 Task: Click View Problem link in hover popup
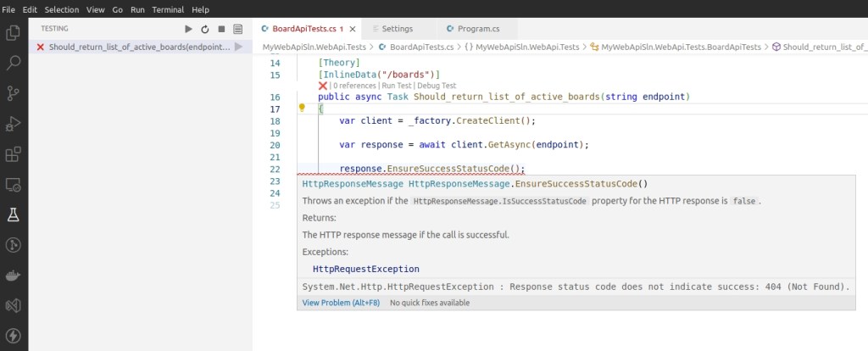click(x=339, y=303)
